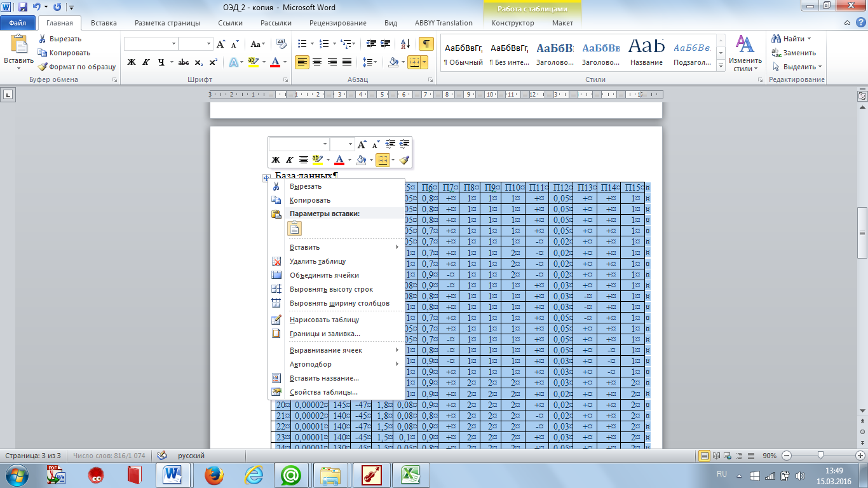This screenshot has width=868, height=488.
Task: Click the Format Painter brush on the mini toolbar
Action: coord(404,160)
